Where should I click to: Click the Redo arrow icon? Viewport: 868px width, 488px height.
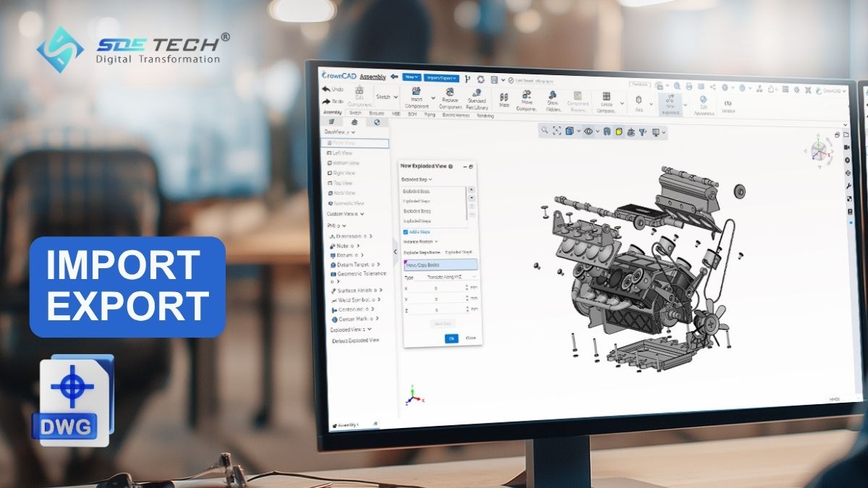pyautogui.click(x=326, y=101)
